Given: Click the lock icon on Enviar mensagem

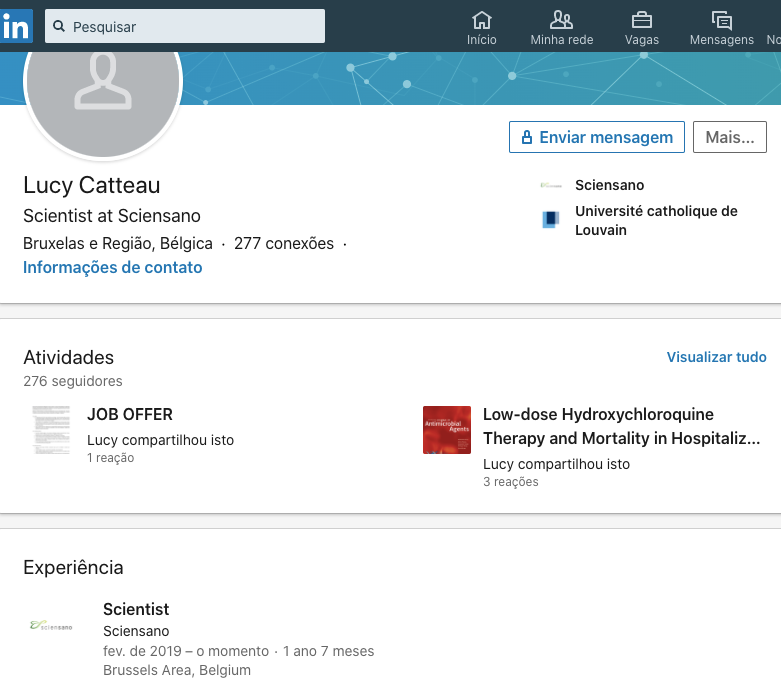Looking at the screenshot, I should [x=526, y=137].
